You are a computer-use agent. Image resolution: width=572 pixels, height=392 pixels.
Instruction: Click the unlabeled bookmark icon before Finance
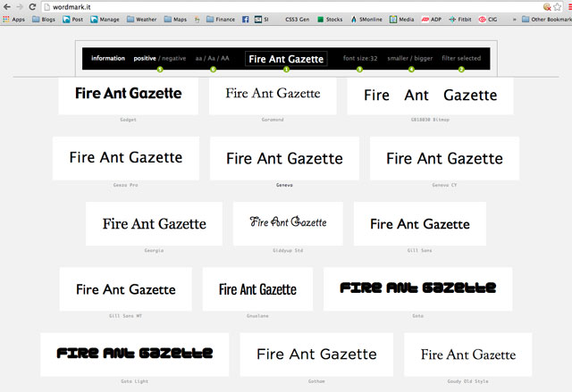[x=197, y=20]
